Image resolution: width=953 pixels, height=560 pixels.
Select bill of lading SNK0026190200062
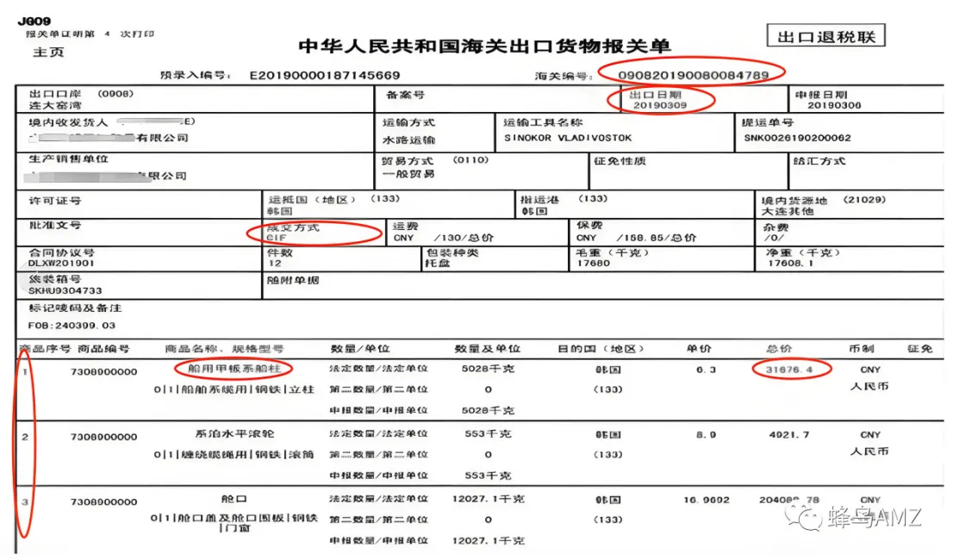[x=797, y=138]
